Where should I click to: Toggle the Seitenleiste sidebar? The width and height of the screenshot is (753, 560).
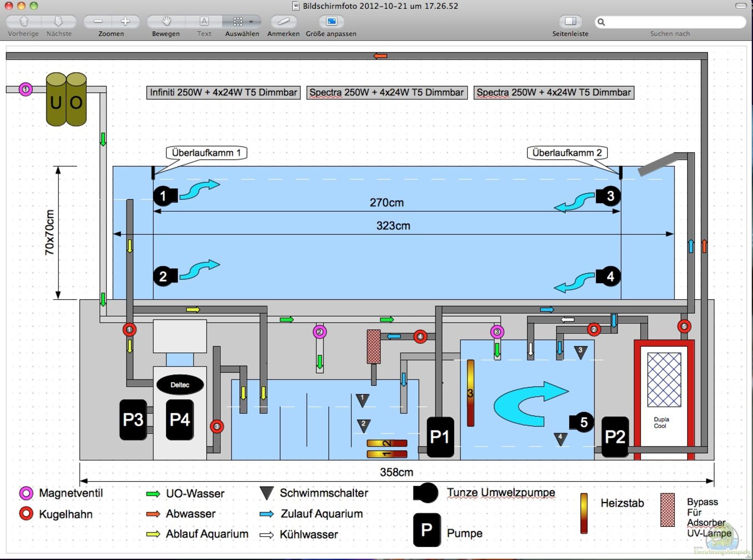click(x=570, y=22)
